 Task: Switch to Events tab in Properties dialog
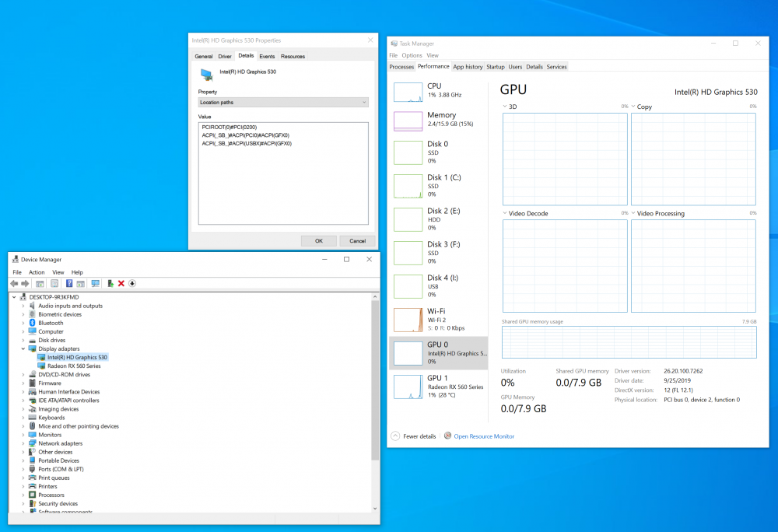coord(267,56)
